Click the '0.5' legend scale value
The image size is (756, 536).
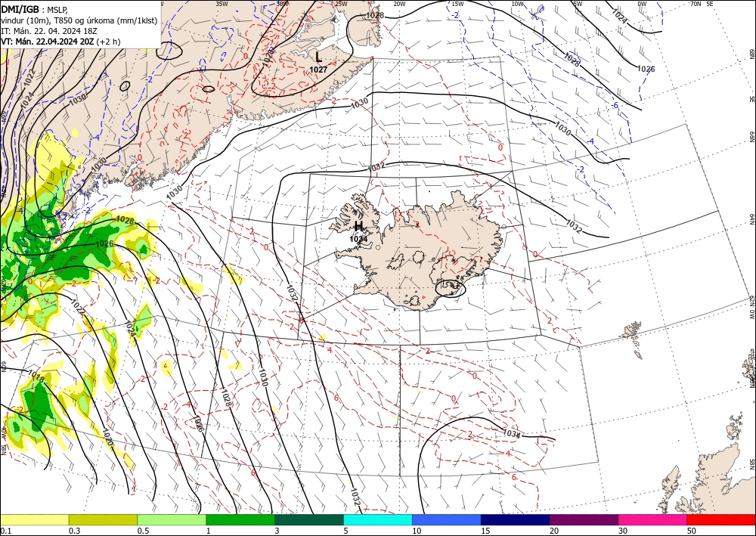(x=143, y=531)
